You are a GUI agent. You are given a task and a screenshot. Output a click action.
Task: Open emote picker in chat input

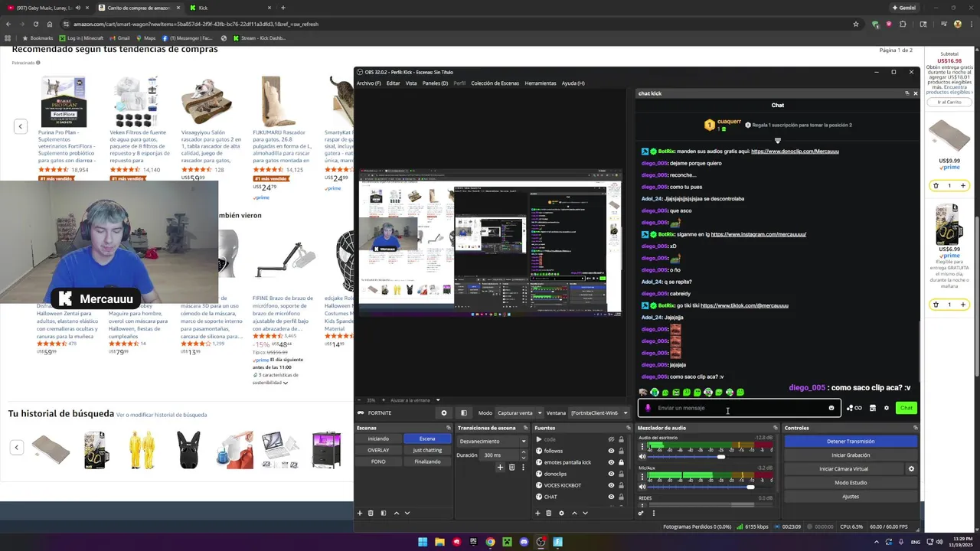pos(831,408)
